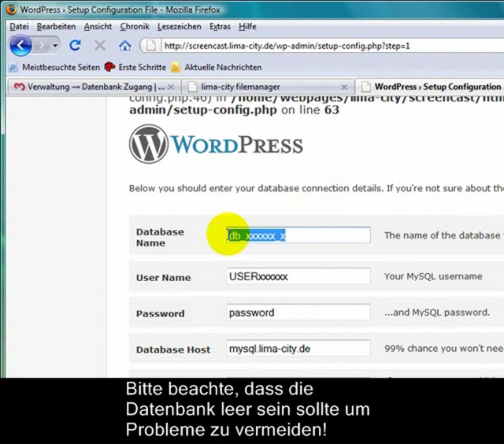504x444 pixels.
Task: Click the Database Name input field
Action: point(298,236)
